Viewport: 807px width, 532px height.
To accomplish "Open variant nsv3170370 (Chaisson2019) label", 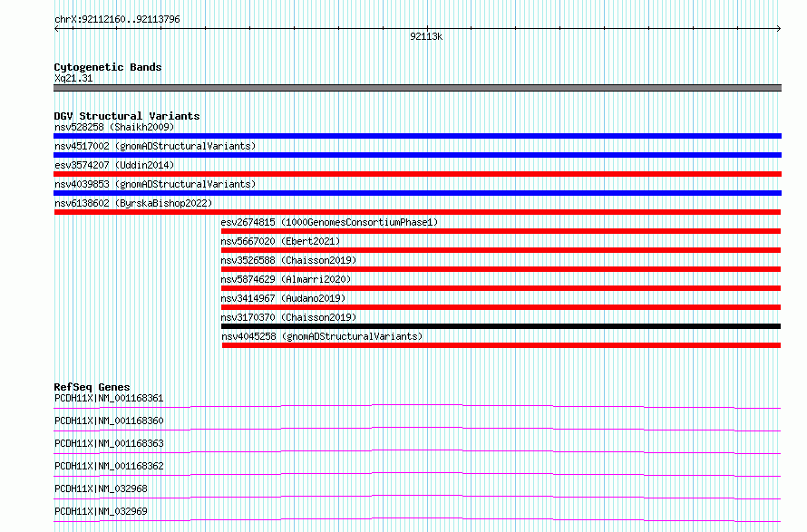I will click(288, 317).
